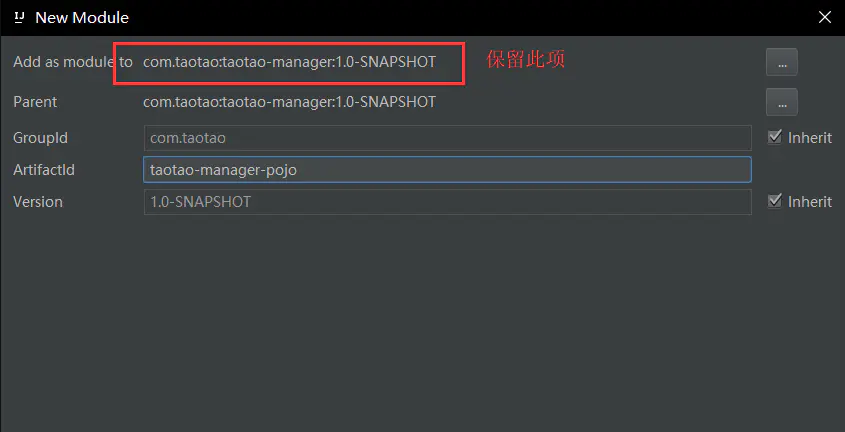
Task: Click the Version field showing 1.0-SNAPSHOT
Action: pos(447,202)
